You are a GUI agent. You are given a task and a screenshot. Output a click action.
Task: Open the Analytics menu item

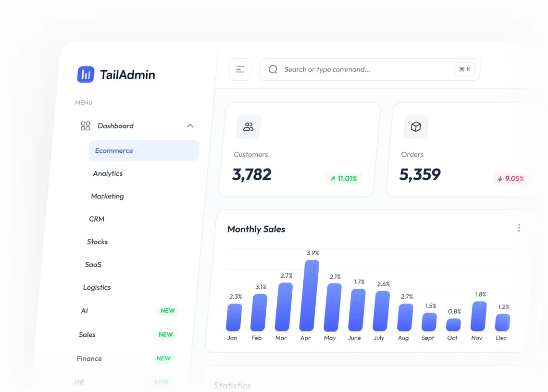click(x=108, y=173)
